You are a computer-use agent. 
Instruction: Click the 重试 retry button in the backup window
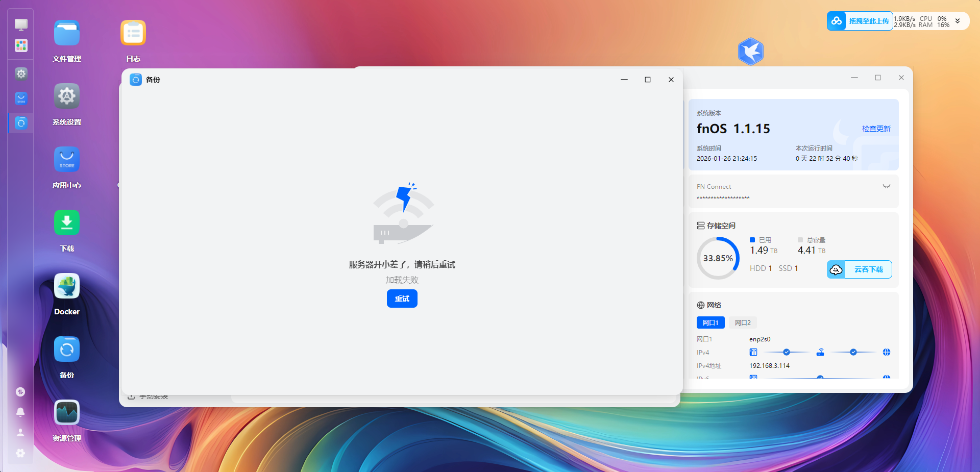402,299
